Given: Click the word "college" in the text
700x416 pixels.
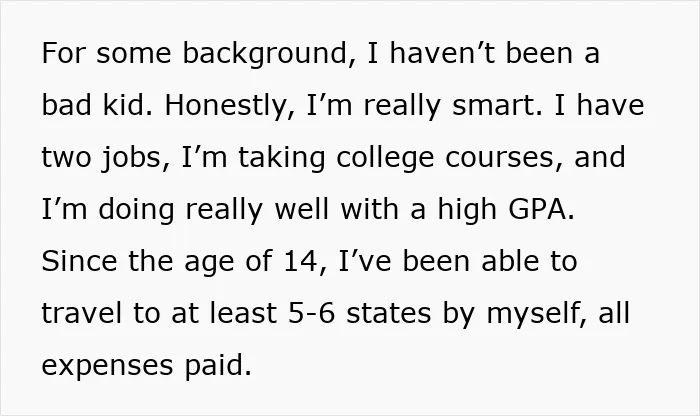Looking at the screenshot, I should coord(385,158).
